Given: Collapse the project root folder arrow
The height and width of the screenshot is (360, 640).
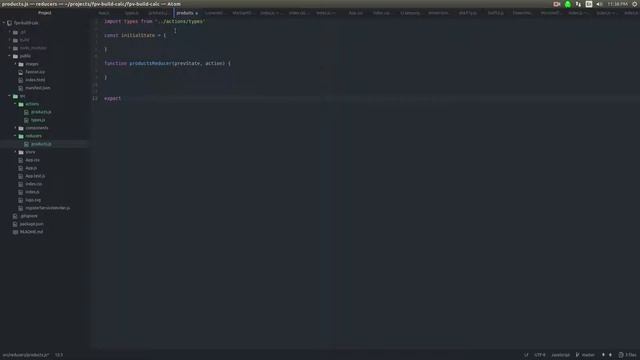Looking at the screenshot, I should coord(4,23).
